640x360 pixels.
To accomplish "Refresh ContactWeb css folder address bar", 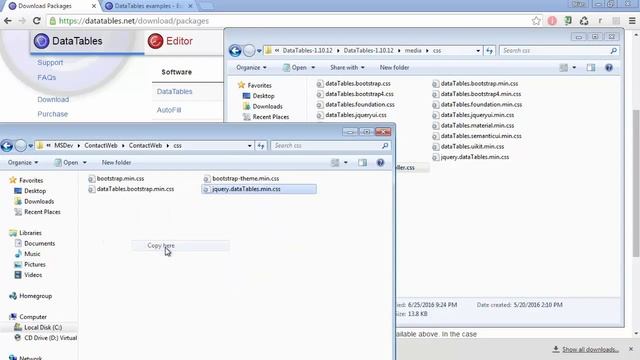I will point(261,146).
